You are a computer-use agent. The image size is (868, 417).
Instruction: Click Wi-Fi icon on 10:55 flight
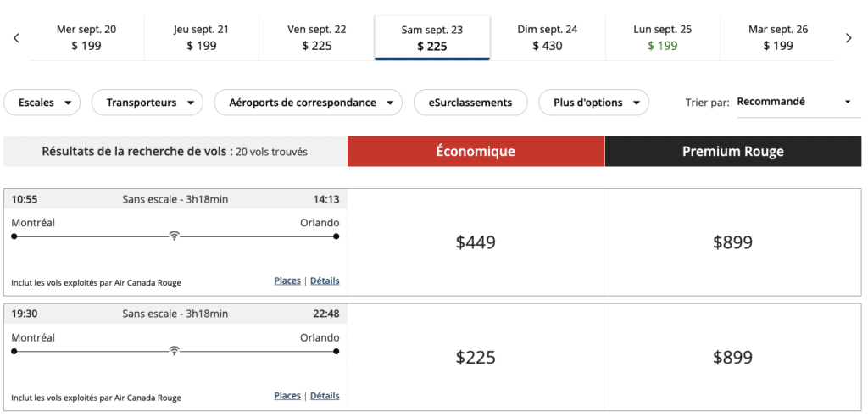(174, 236)
